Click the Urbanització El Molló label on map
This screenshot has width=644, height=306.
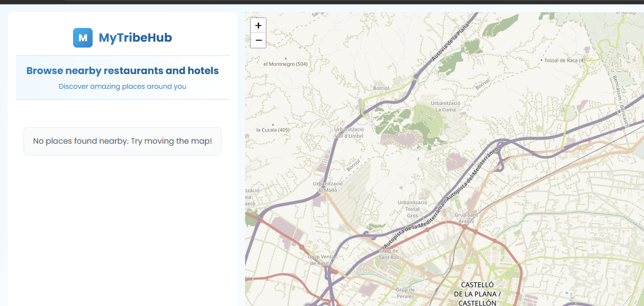328,187
